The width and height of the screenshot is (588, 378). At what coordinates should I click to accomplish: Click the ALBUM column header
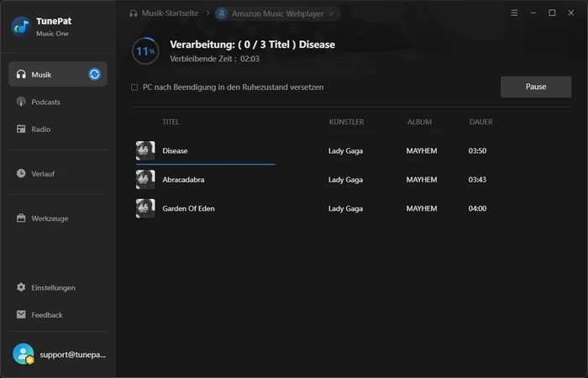pos(420,122)
